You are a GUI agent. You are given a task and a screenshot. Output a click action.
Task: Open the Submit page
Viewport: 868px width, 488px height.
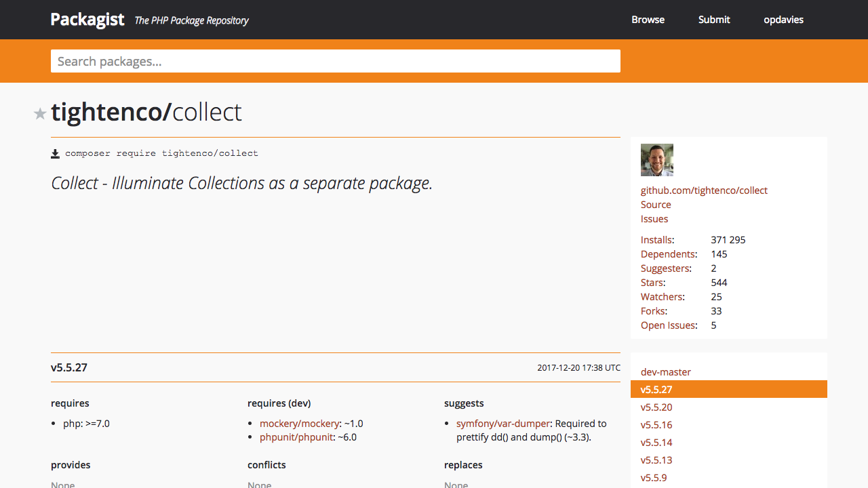(x=714, y=20)
